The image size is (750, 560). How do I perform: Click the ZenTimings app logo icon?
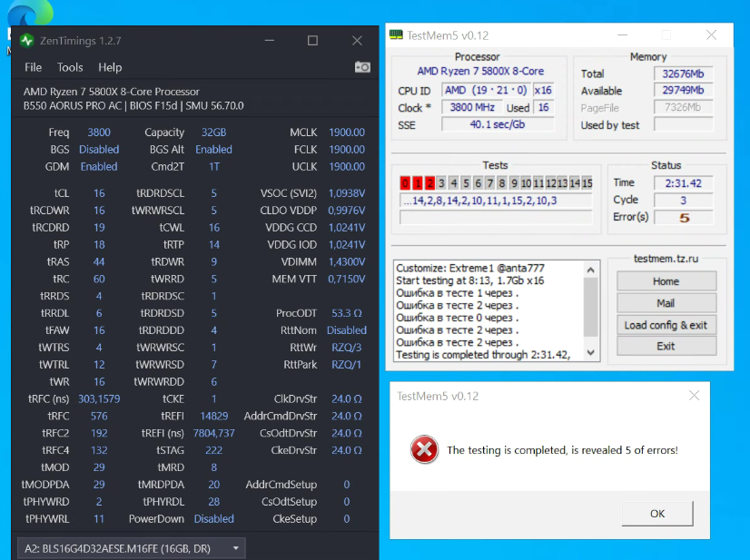pos(27,41)
